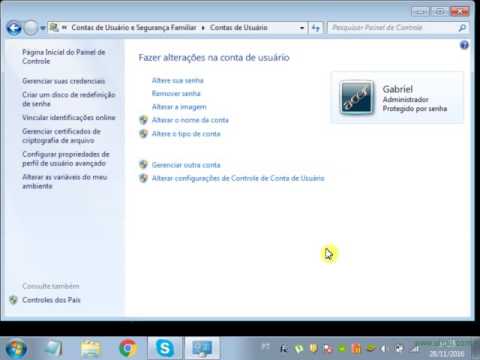Click the green round tray icon
The image size is (480, 360).
click(x=342, y=349)
